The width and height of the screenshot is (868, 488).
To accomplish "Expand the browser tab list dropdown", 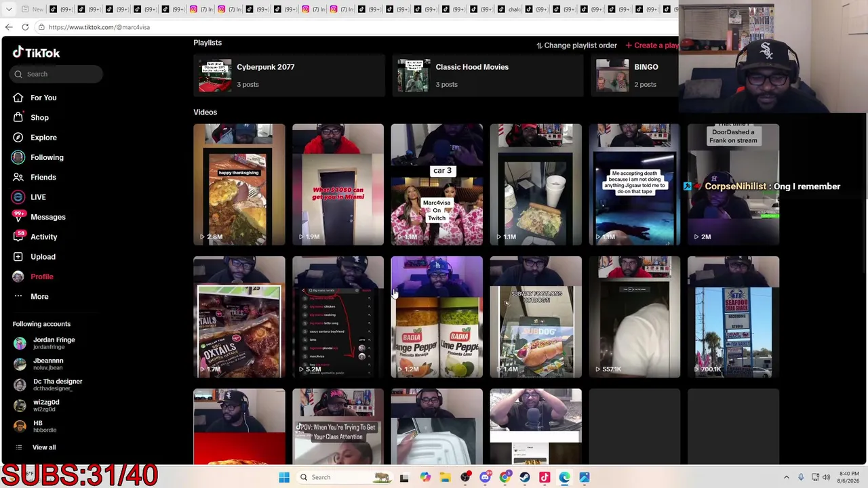I will (7, 9).
